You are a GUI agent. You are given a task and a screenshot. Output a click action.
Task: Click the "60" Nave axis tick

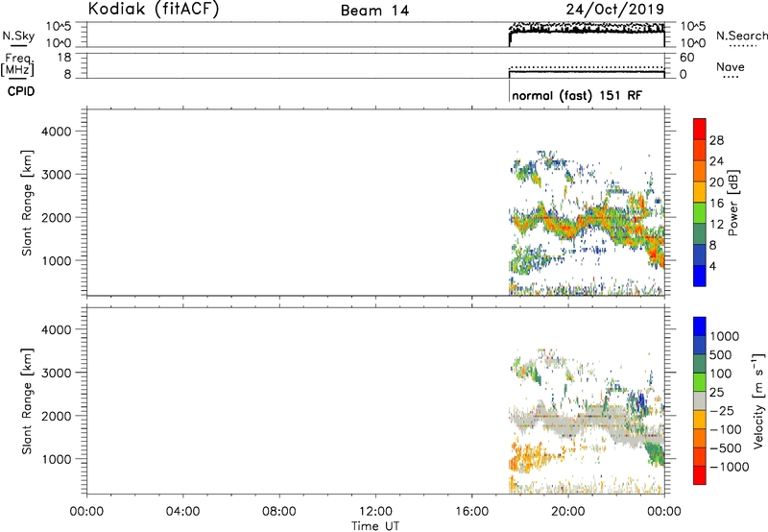(x=687, y=58)
